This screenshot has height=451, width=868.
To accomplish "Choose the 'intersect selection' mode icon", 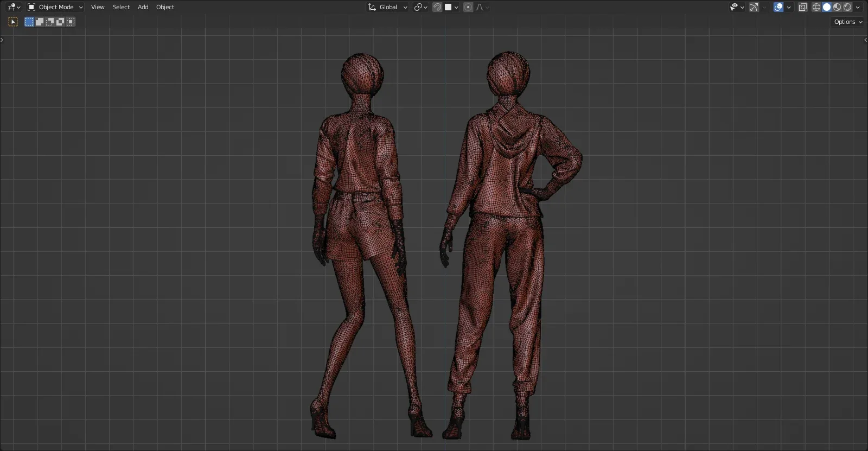I will (x=71, y=22).
